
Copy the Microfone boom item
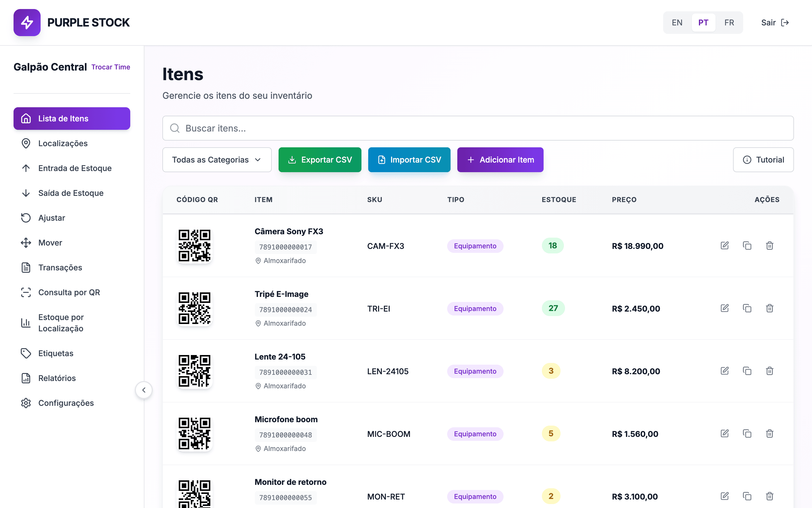(x=747, y=433)
